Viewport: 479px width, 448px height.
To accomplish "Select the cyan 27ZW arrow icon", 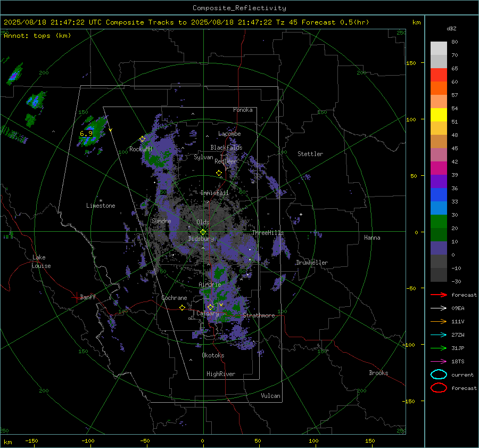I will (x=439, y=335).
